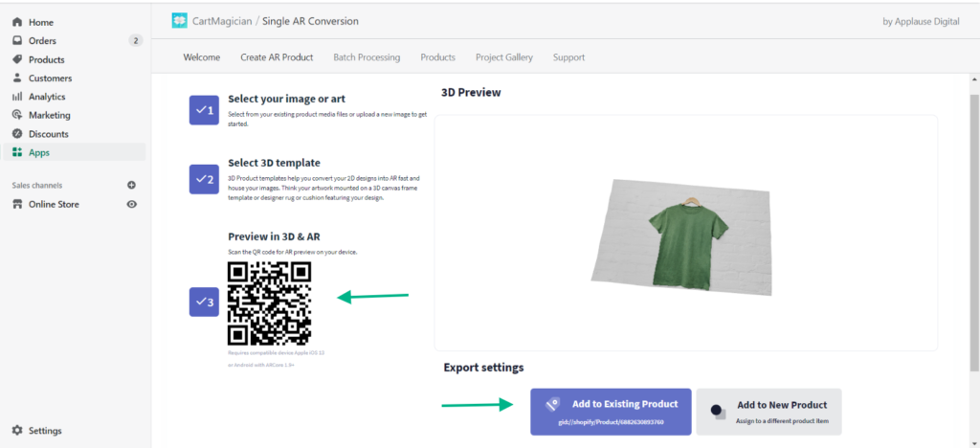
Task: Click Add to New Product button
Action: [768, 412]
